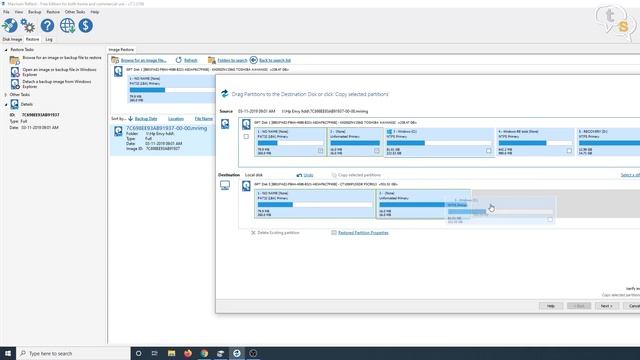Open the File menu
The width and height of the screenshot is (640, 360).
(6, 12)
